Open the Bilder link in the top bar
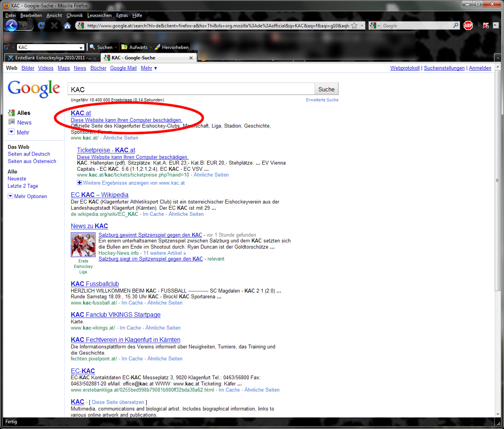The width and height of the screenshot is (504, 429). click(28, 68)
